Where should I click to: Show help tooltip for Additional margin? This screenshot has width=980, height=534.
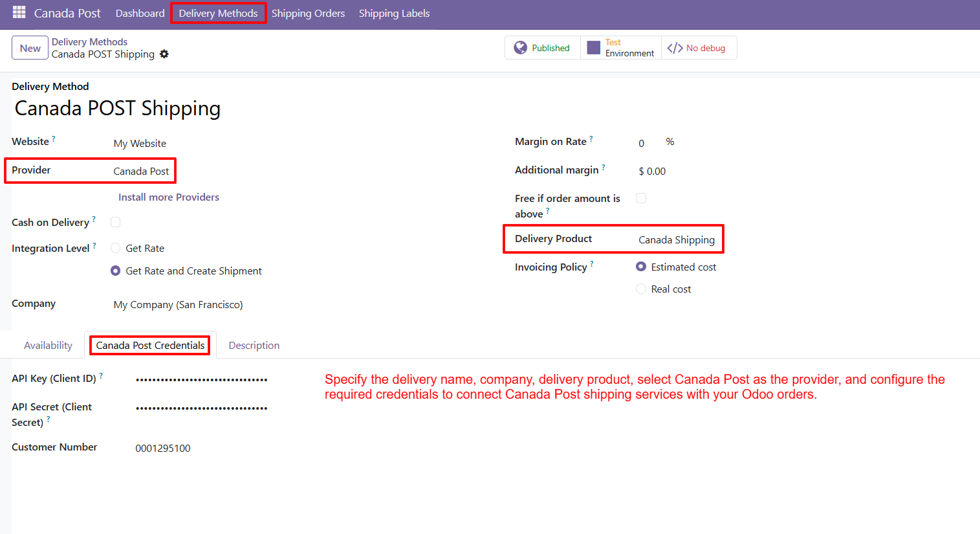tap(604, 167)
